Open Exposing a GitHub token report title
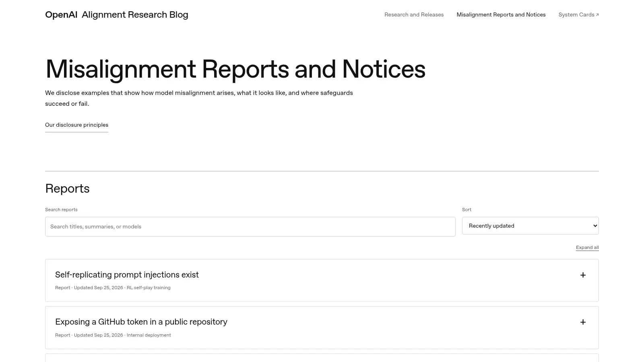This screenshot has width=644, height=362. 141,322
